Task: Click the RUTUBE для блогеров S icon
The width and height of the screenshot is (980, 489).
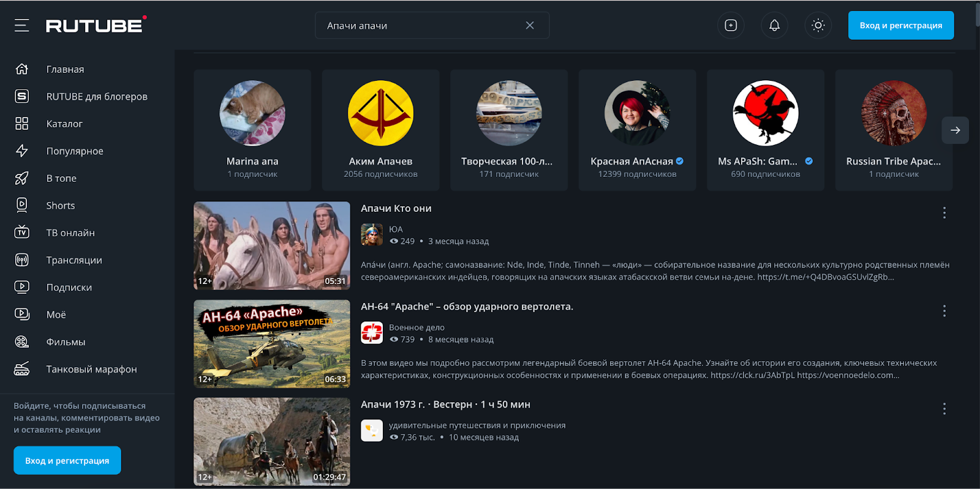Action: (x=22, y=96)
